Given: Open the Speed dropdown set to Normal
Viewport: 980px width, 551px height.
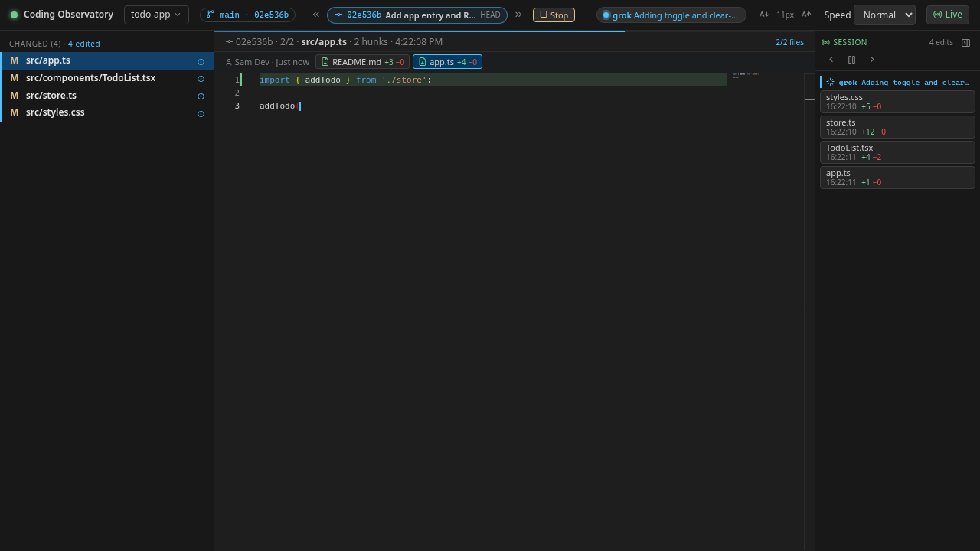Looking at the screenshot, I should (x=884, y=15).
